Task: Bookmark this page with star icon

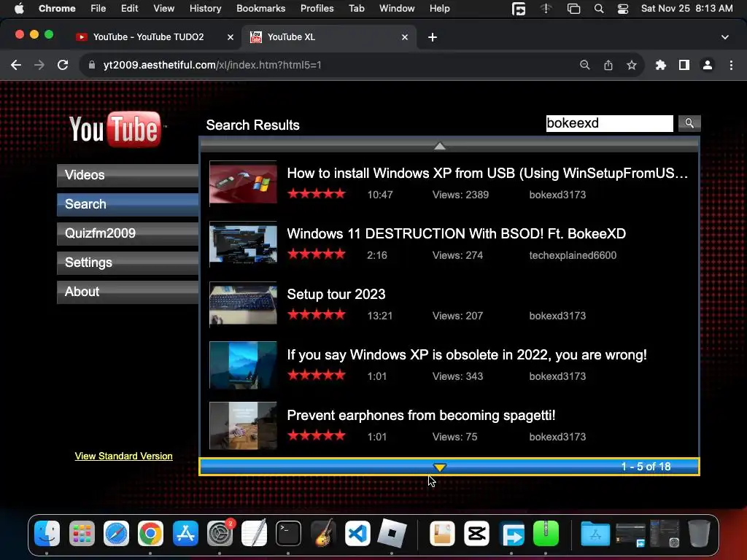Action: [632, 65]
